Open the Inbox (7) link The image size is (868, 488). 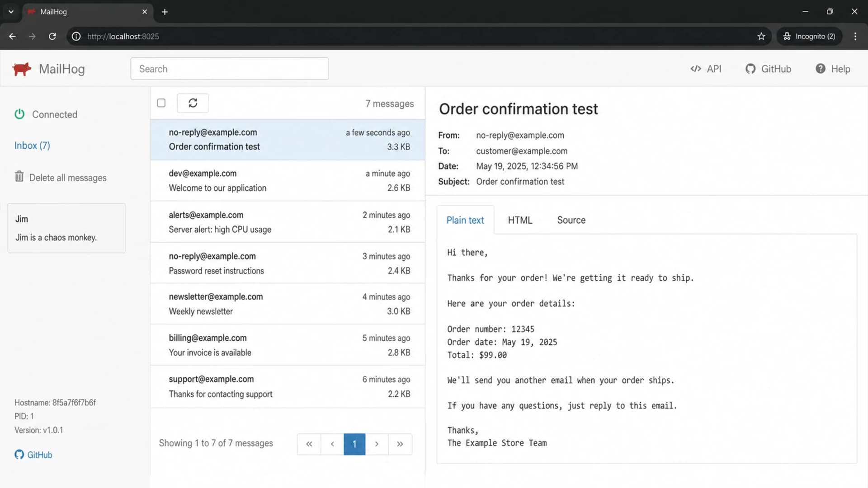click(x=32, y=145)
